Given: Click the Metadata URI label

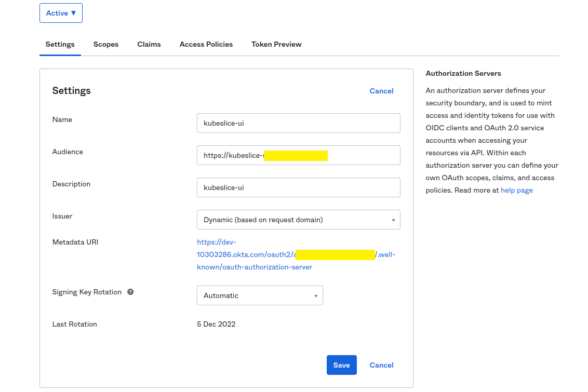Looking at the screenshot, I should tap(75, 242).
